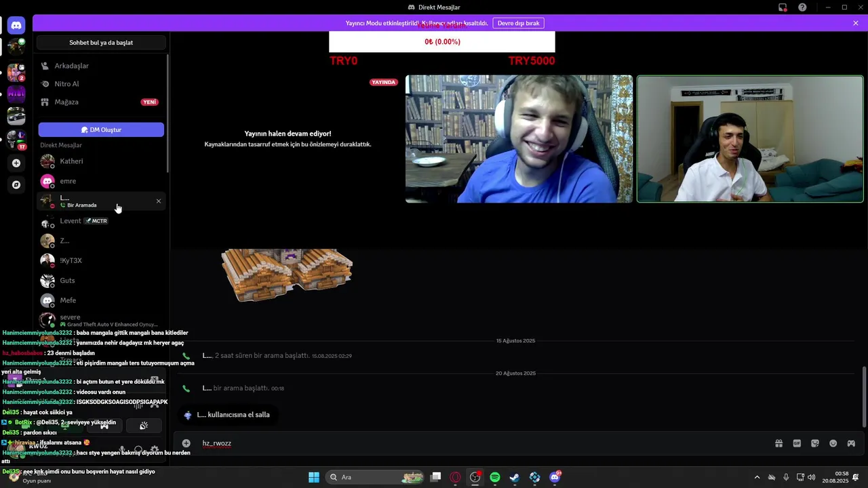Click taskbar Ara search box
This screenshot has height=488, width=868.
tap(375, 477)
